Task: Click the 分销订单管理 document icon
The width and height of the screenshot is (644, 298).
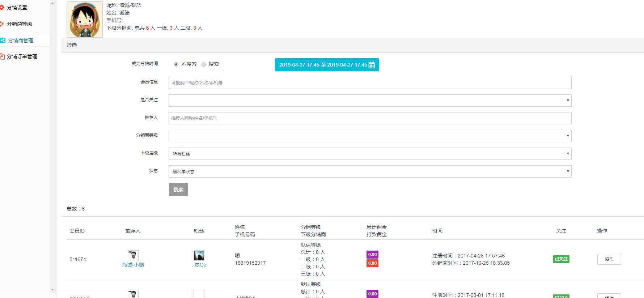Action: pos(2,56)
